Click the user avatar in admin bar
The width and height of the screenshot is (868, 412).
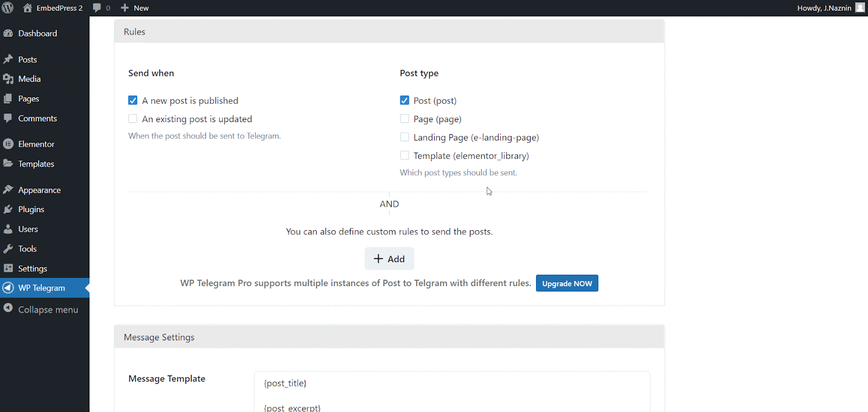[x=860, y=8]
